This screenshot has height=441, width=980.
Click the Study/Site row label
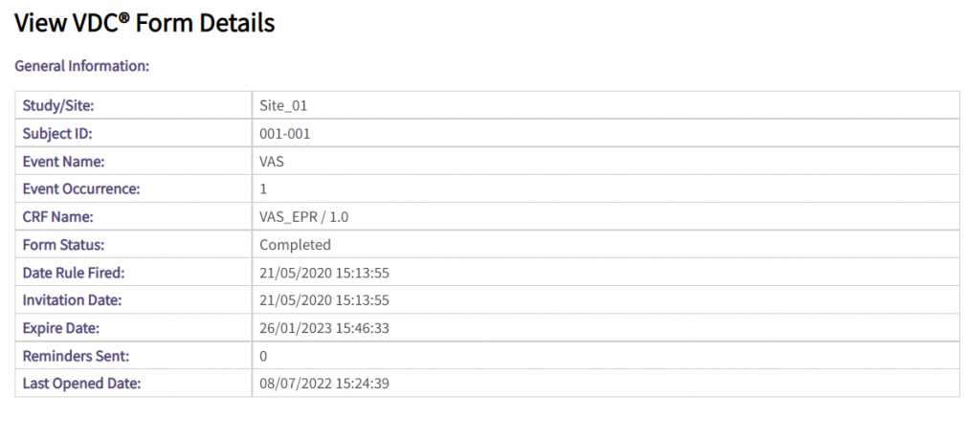[58, 105]
